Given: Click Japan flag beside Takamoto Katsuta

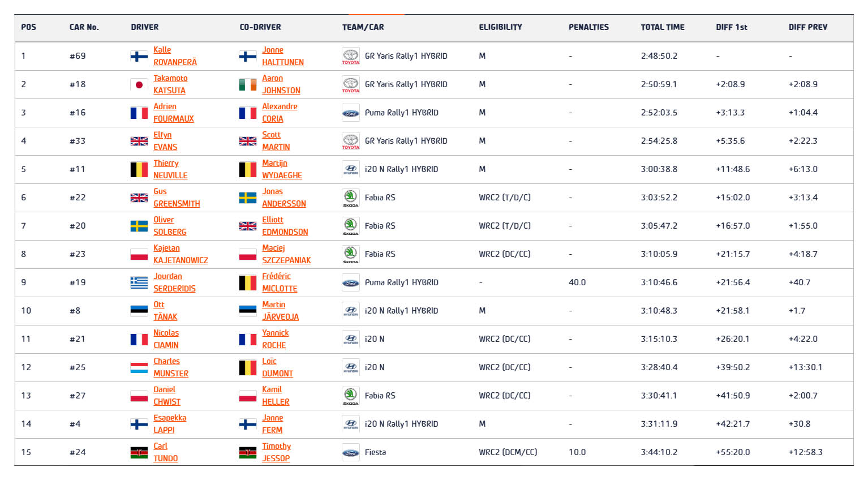Looking at the screenshot, I should (139, 85).
